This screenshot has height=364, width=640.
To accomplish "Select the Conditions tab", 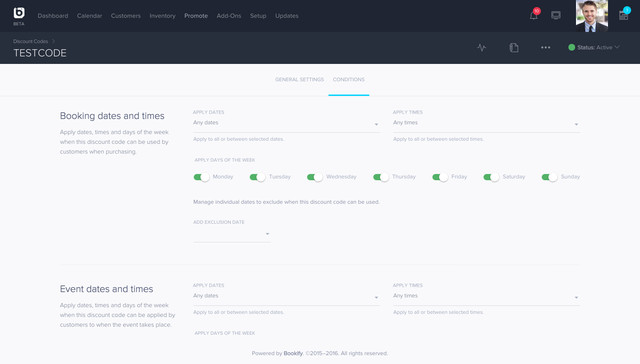I will 349,80.
